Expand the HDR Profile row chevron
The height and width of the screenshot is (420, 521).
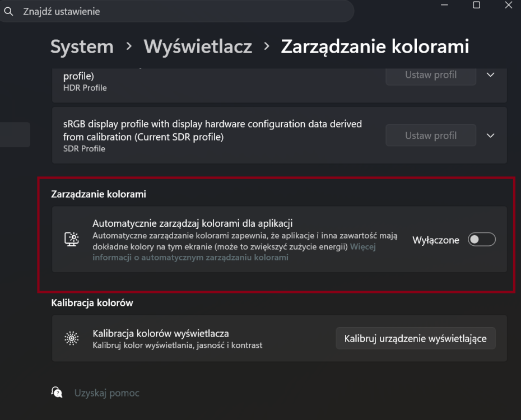[x=490, y=75]
